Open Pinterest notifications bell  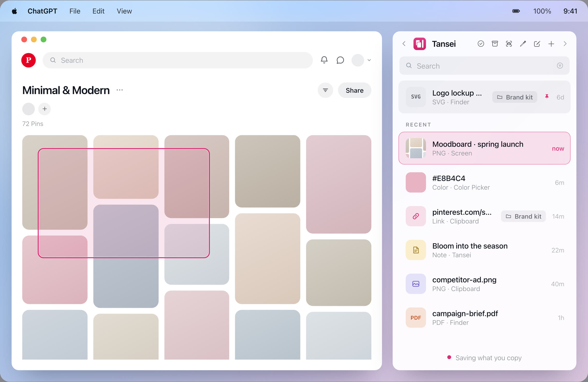pyautogui.click(x=324, y=60)
